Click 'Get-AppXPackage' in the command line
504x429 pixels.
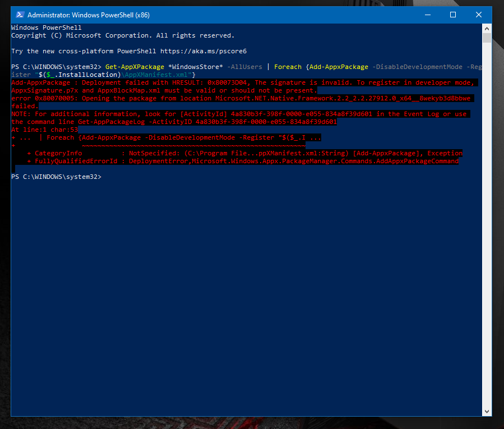135,67
